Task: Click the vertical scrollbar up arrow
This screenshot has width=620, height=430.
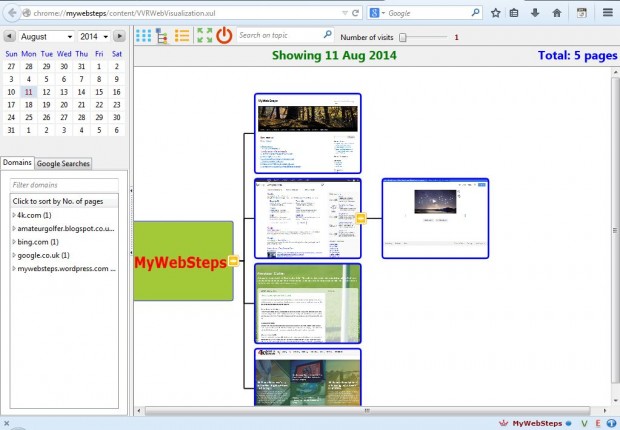Action: click(x=616, y=73)
